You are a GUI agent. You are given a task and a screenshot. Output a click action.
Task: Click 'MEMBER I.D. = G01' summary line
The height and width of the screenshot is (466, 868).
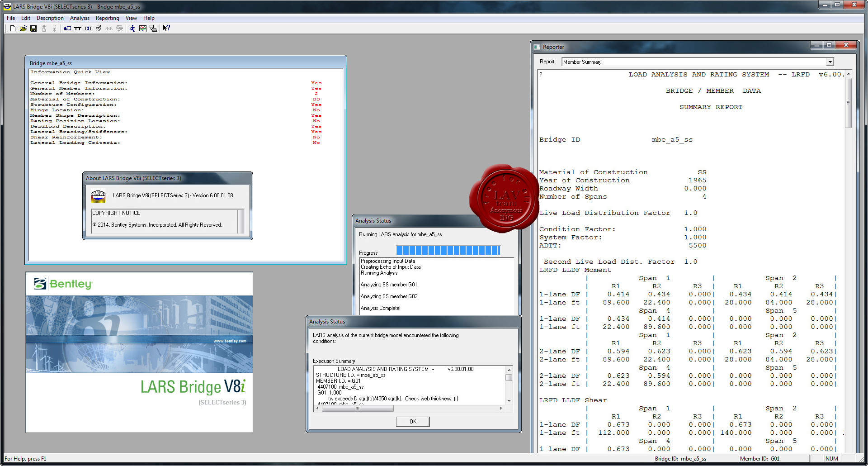pyautogui.click(x=338, y=381)
